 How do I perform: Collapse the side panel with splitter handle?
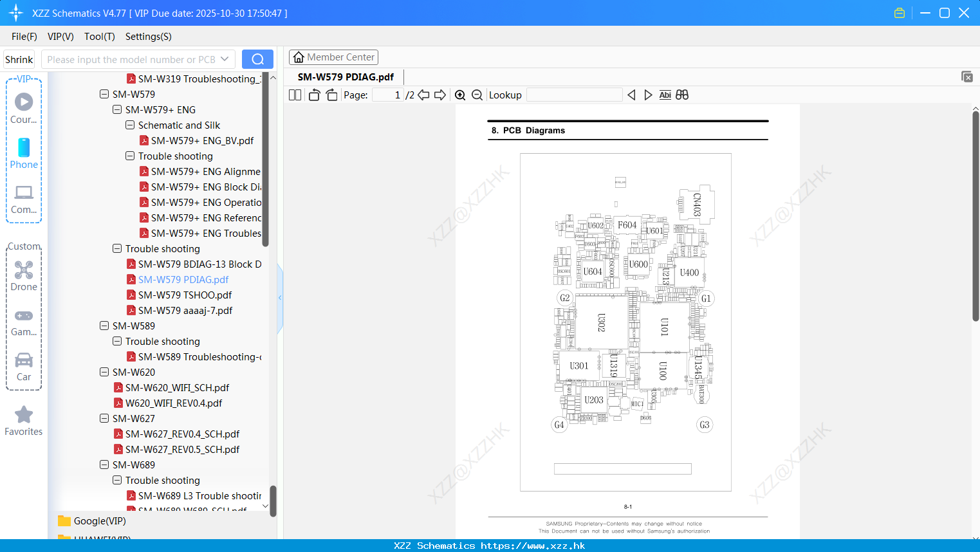(x=280, y=298)
